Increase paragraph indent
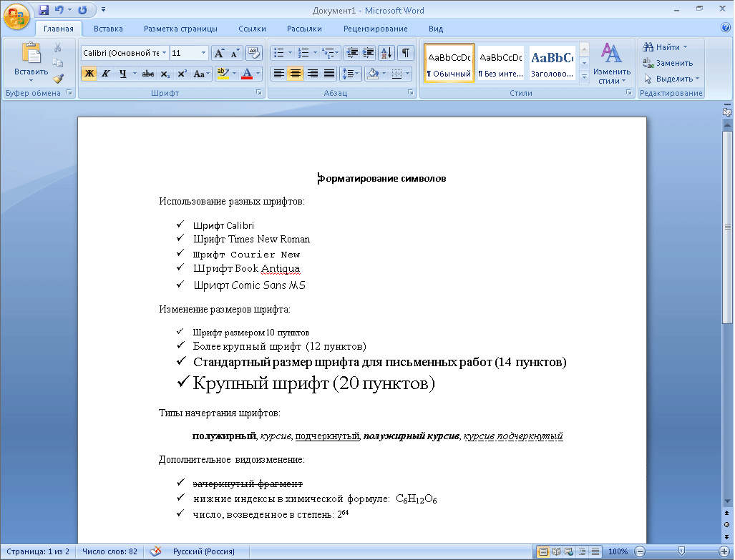 pos(369,53)
